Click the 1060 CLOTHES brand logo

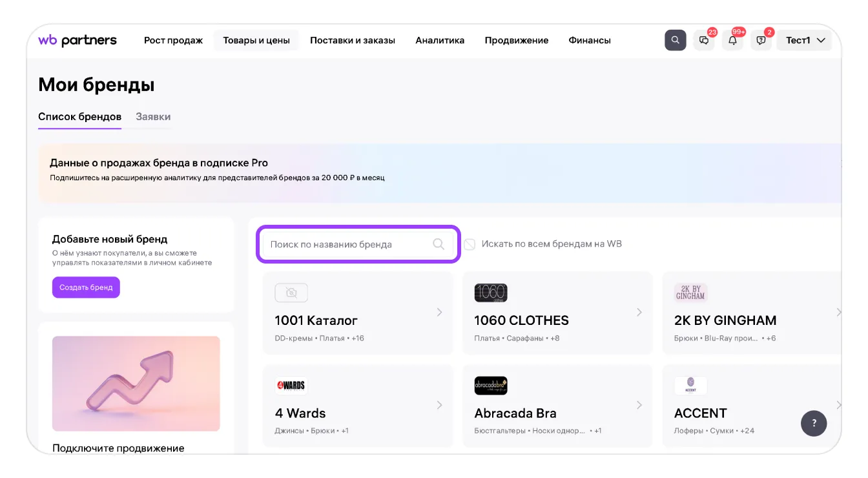click(x=490, y=293)
